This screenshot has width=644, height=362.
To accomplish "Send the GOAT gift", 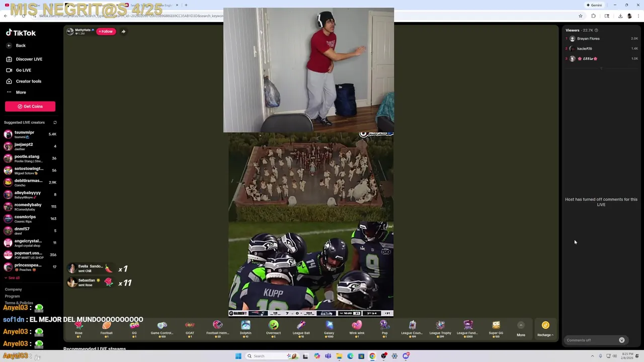I will coord(190,329).
